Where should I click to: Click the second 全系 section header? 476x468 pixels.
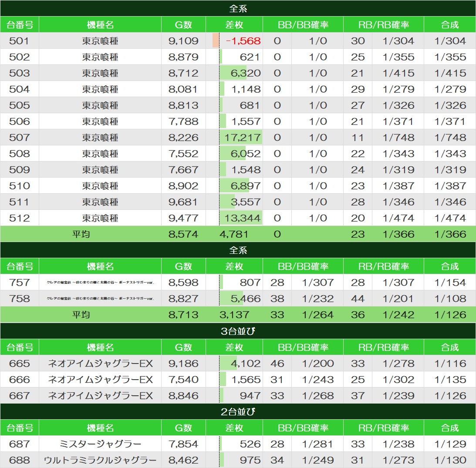pyautogui.click(x=238, y=250)
